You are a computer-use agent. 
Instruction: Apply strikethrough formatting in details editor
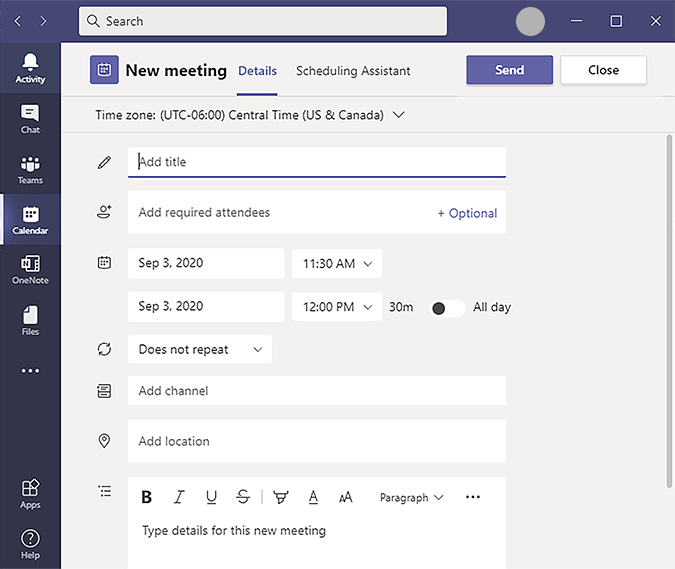click(243, 497)
